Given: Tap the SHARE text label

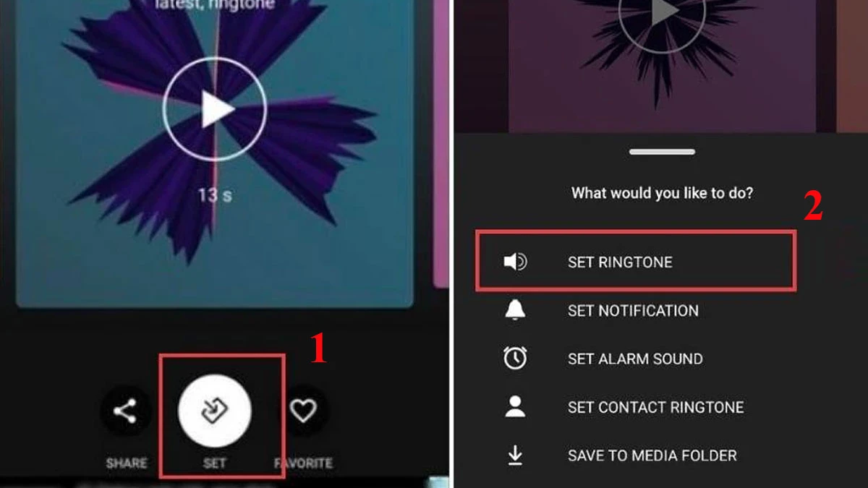Looking at the screenshot, I should coord(127,463).
